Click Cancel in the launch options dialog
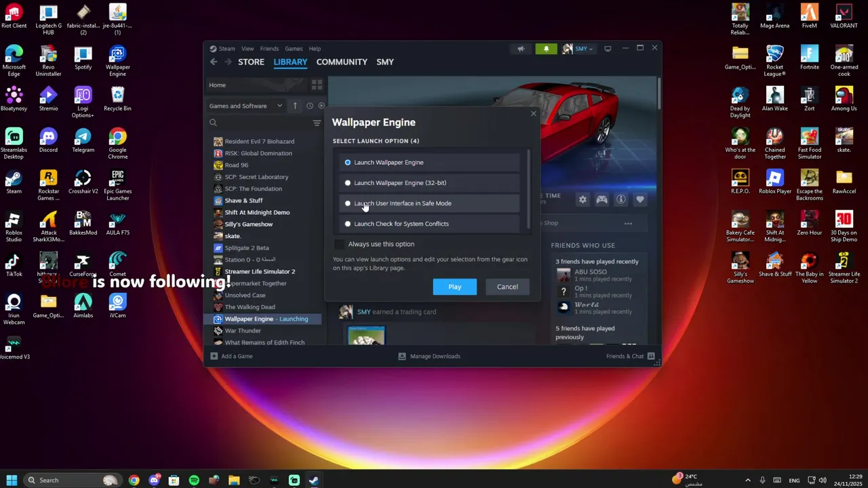This screenshot has height=488, width=868. click(x=507, y=287)
